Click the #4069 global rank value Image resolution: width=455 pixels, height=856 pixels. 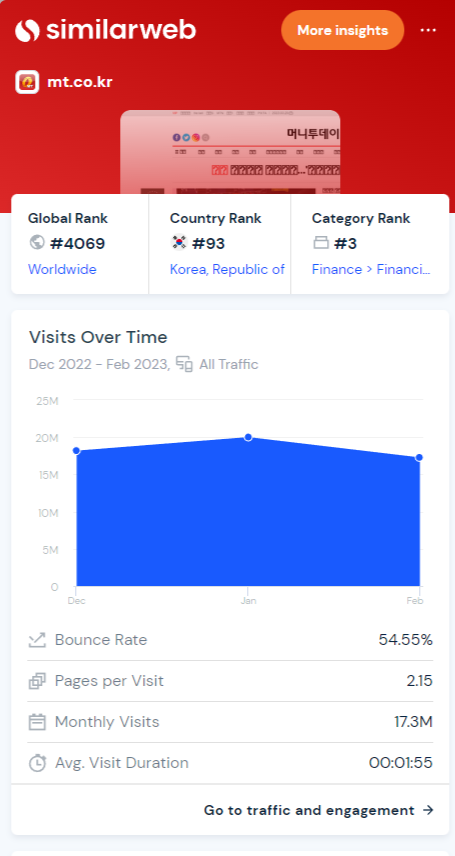click(x=78, y=243)
